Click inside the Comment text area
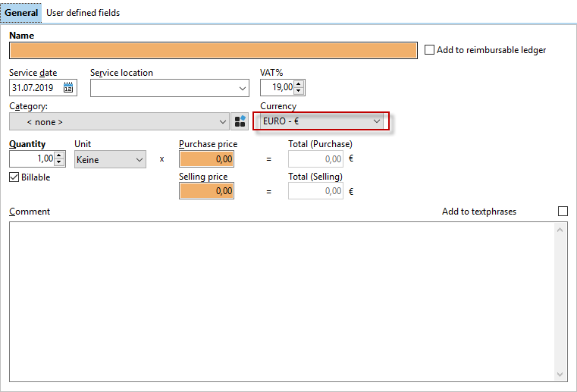The image size is (577, 392). coord(281,299)
